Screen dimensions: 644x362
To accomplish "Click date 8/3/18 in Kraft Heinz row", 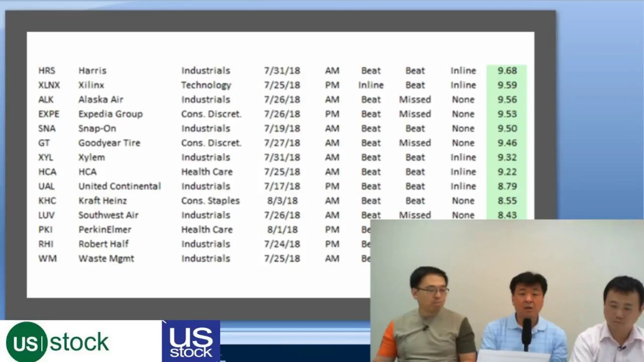I will (282, 201).
